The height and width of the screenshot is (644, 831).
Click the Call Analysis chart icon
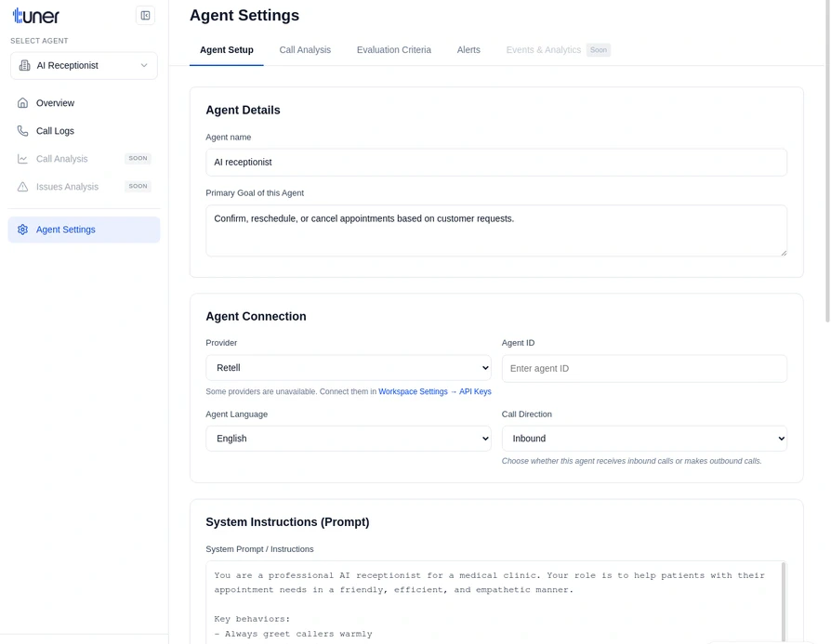[22, 159]
